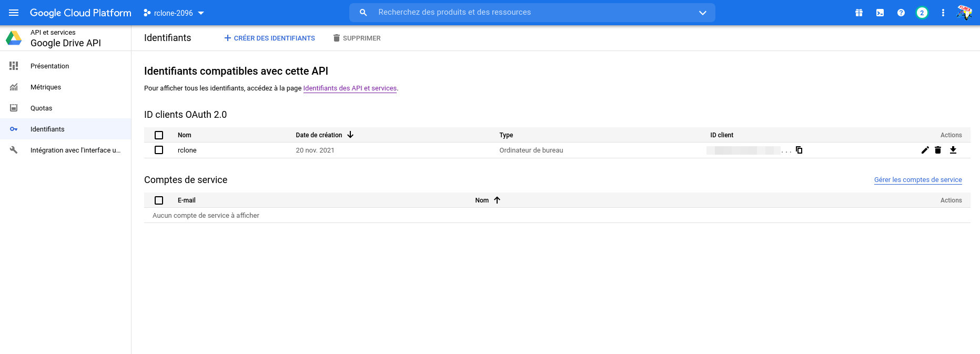Click the Intégration wrench icon
The image size is (980, 354).
point(14,150)
